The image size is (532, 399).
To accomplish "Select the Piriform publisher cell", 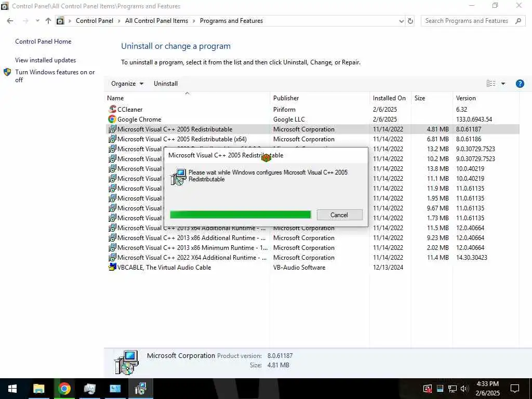I will 284,109.
